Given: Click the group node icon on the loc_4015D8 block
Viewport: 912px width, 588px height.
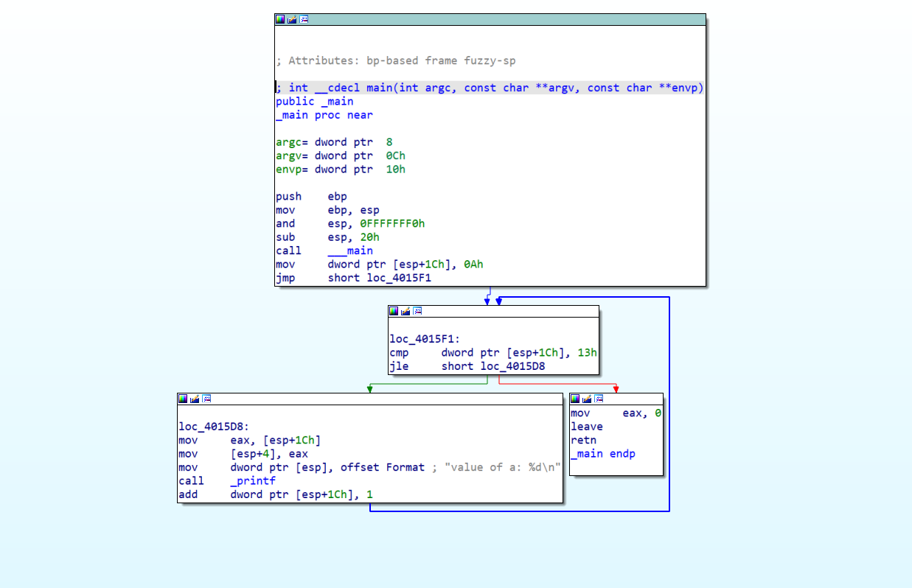Looking at the screenshot, I should pos(206,399).
